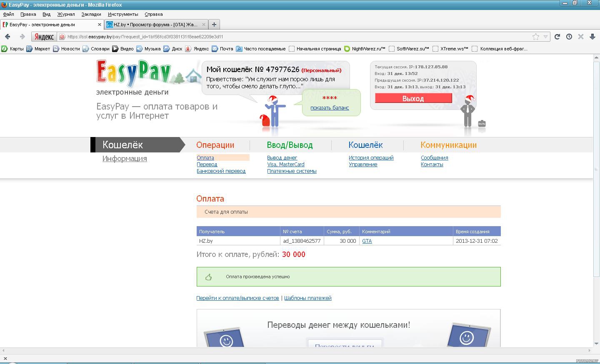This screenshot has width=600, height=364.
Task: Click the thumbs-up success icon
Action: coord(208,277)
